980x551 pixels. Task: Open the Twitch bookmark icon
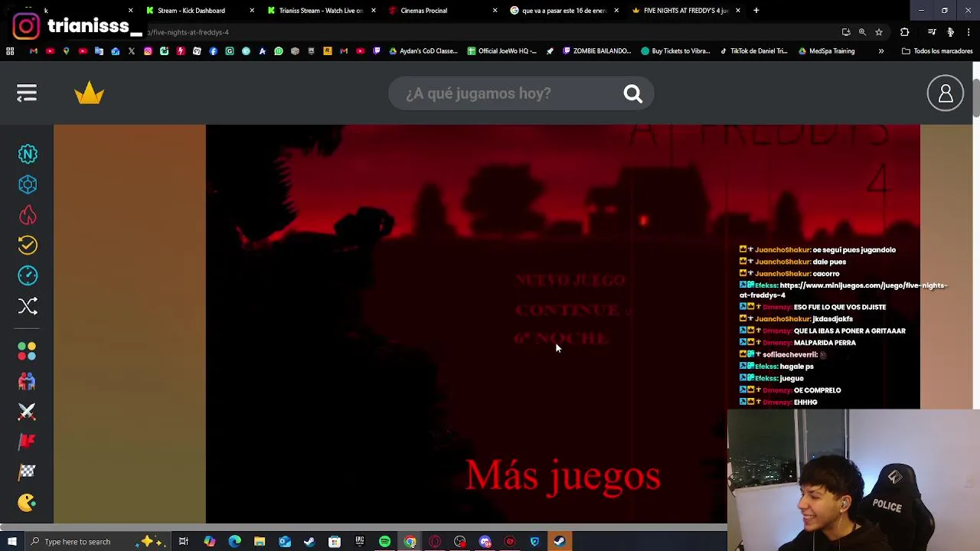pyautogui.click(x=377, y=51)
